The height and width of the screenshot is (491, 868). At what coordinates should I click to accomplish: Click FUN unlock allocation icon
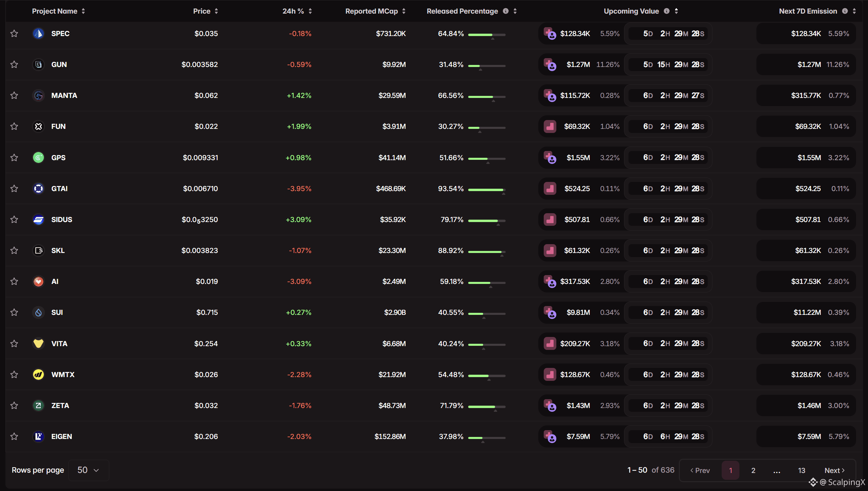point(550,126)
